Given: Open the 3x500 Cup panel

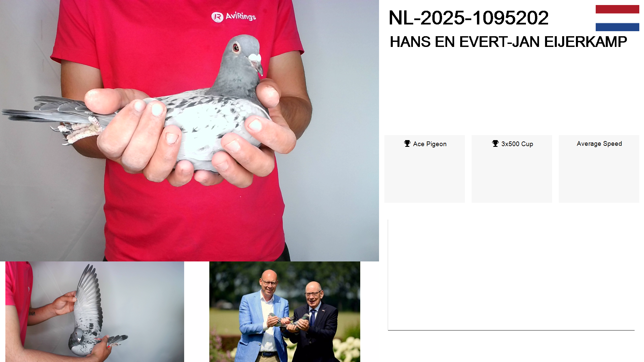Looking at the screenshot, I should [512, 169].
